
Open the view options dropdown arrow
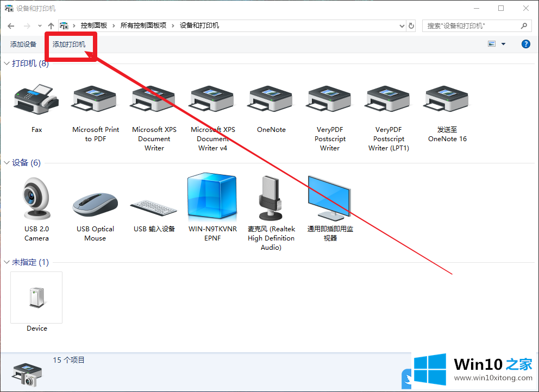[x=503, y=44]
